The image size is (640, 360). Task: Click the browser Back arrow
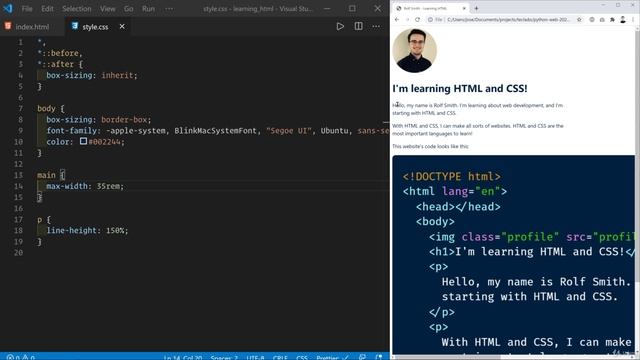coord(397,20)
